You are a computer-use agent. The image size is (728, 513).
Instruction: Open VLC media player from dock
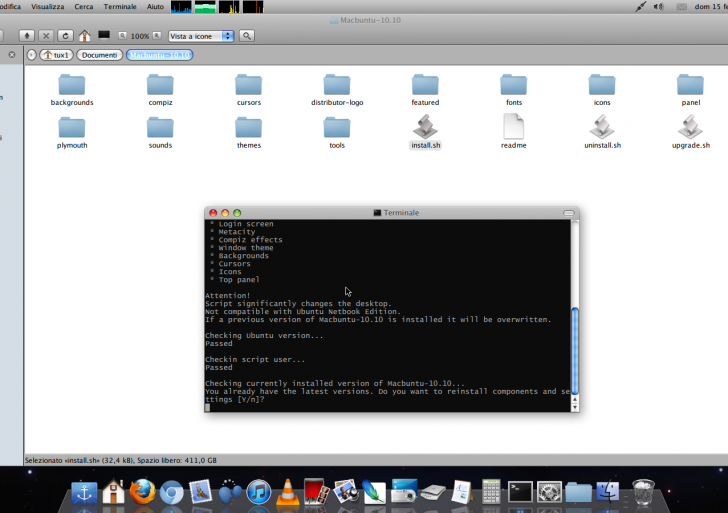[x=287, y=492]
